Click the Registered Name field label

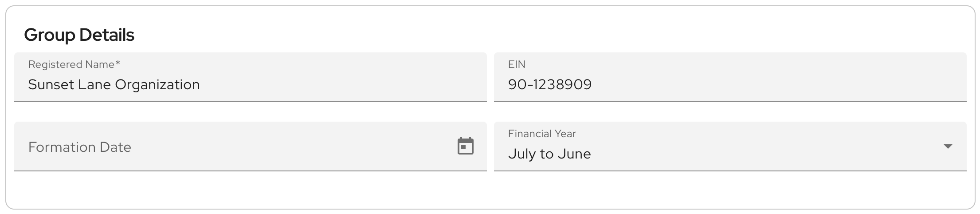pos(71,64)
